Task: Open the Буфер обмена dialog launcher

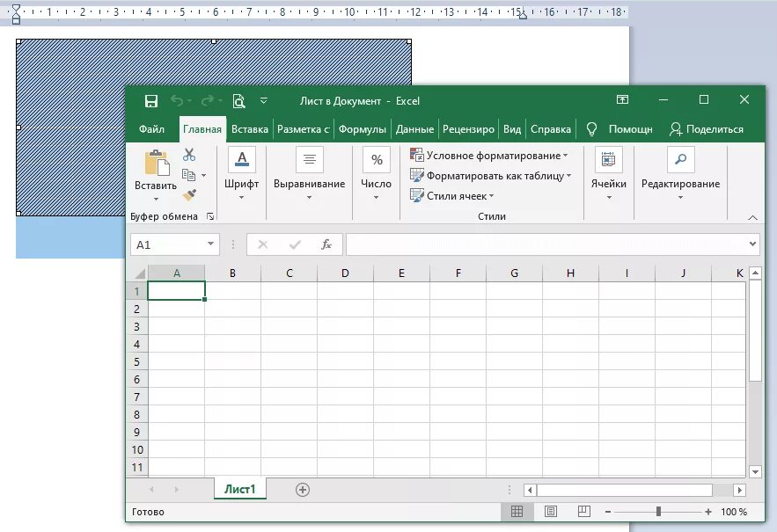Action: (210, 216)
